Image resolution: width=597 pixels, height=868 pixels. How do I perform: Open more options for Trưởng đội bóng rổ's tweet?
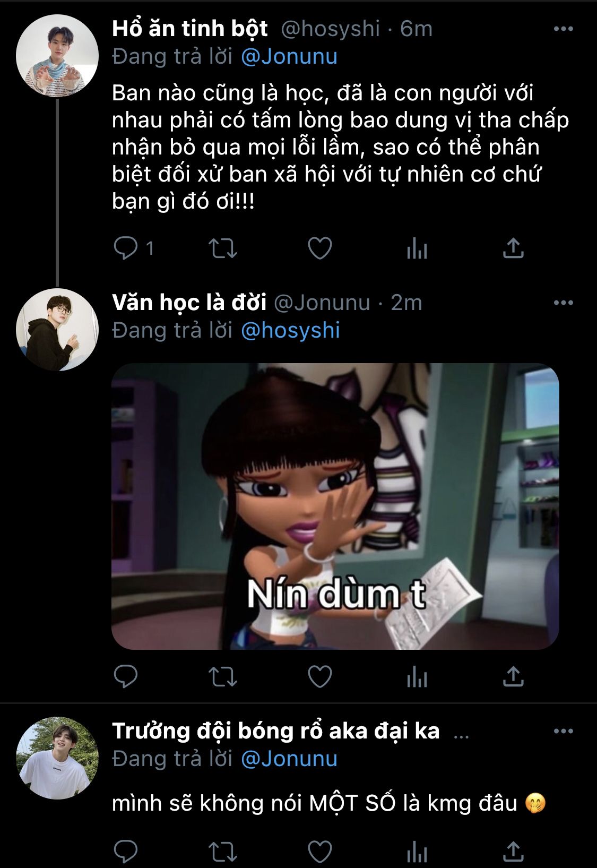point(563,732)
